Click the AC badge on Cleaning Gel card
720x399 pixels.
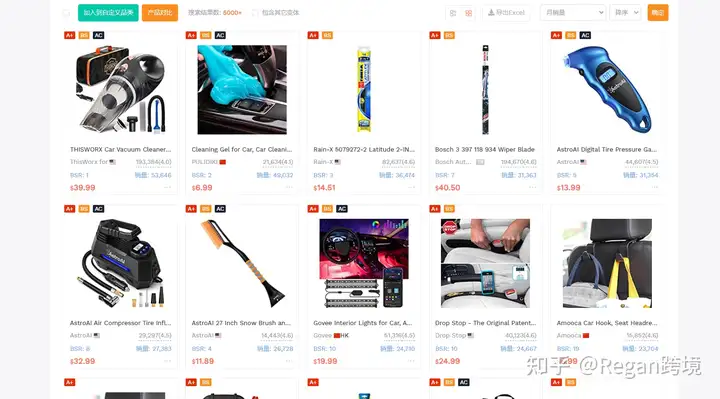click(x=220, y=35)
